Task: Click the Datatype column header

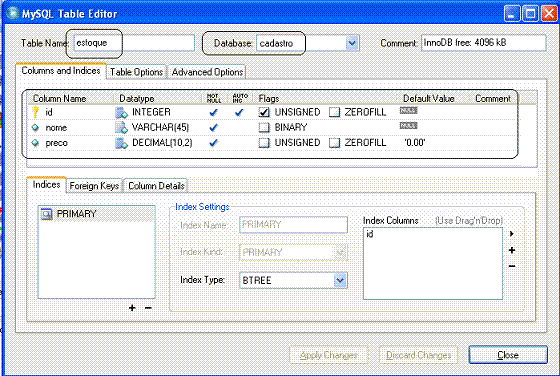Action: coord(137,99)
